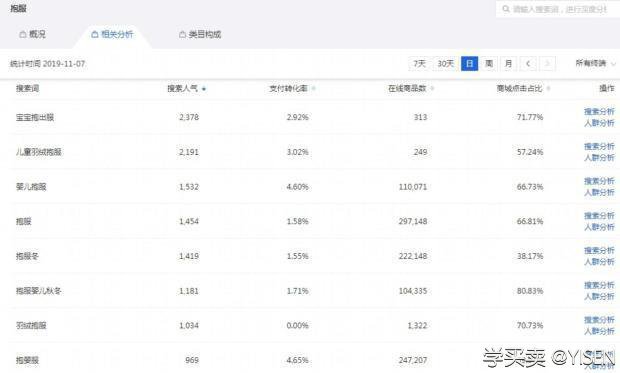Click the 操作 column header
Image resolution: width=620 pixels, height=373 pixels.
(607, 89)
